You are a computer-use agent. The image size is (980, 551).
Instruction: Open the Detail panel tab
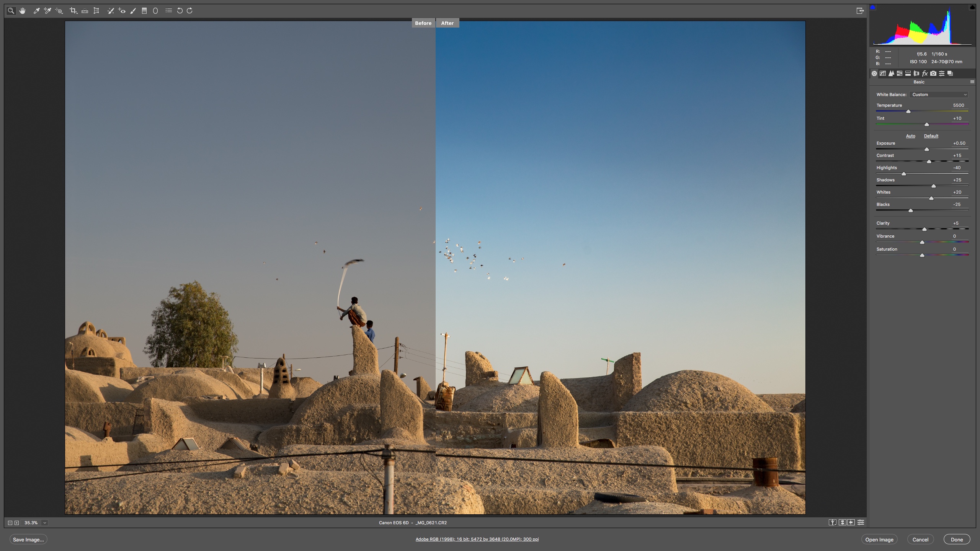pyautogui.click(x=891, y=73)
